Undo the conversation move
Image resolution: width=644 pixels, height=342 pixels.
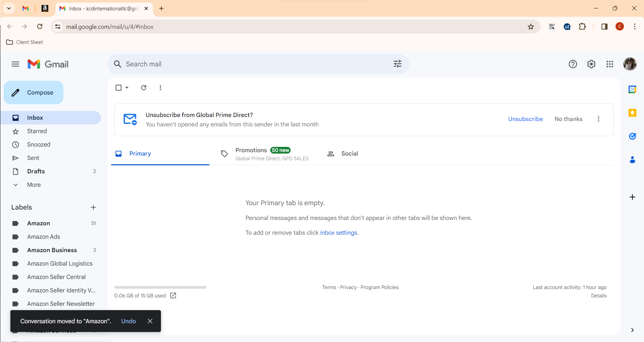128,321
